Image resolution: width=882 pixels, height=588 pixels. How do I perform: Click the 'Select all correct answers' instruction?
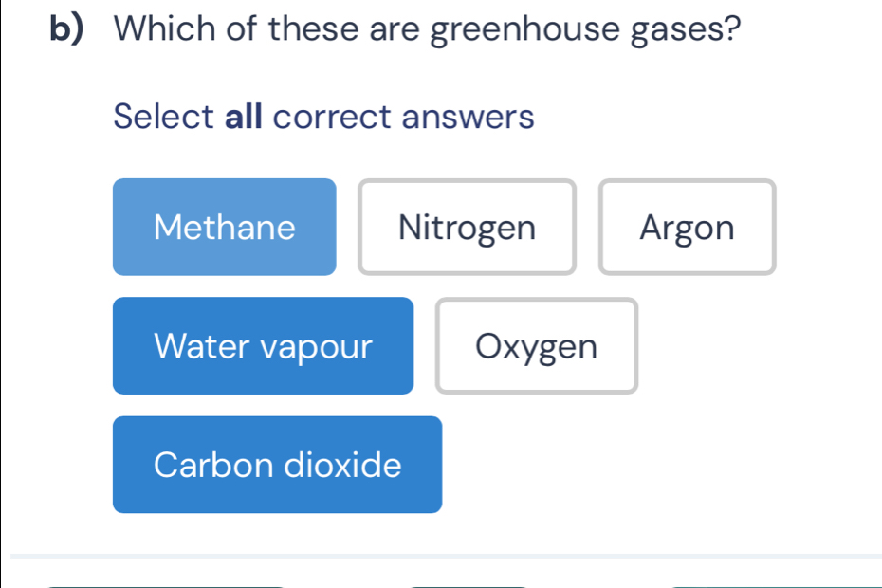pos(323,118)
